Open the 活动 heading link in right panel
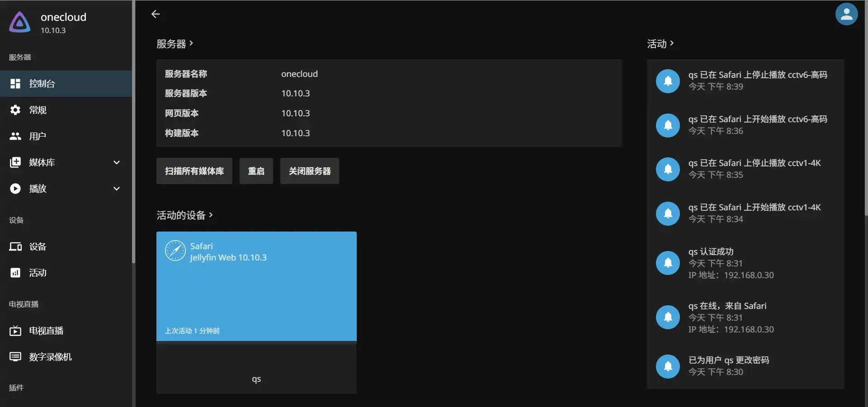Viewport: 868px width, 407px height. pos(660,44)
